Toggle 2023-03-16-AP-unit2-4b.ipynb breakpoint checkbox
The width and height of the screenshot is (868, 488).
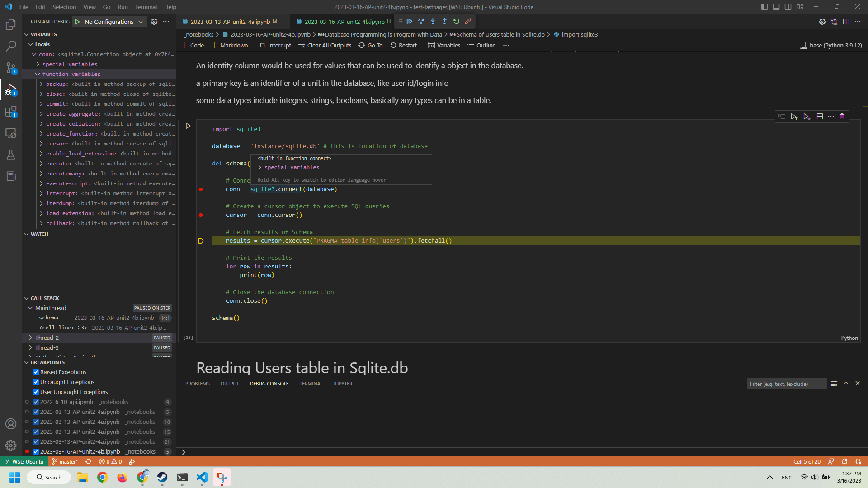coord(36,452)
